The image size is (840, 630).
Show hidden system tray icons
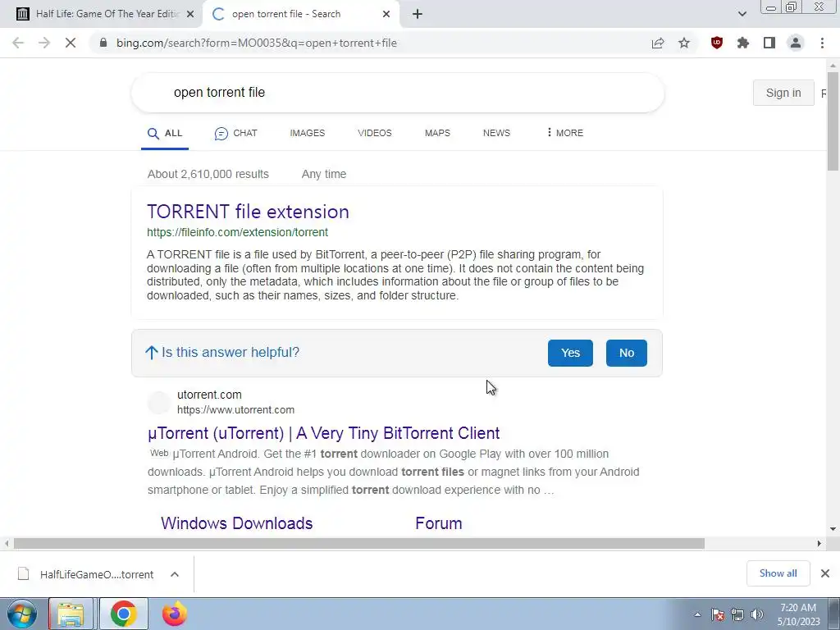coord(697,614)
